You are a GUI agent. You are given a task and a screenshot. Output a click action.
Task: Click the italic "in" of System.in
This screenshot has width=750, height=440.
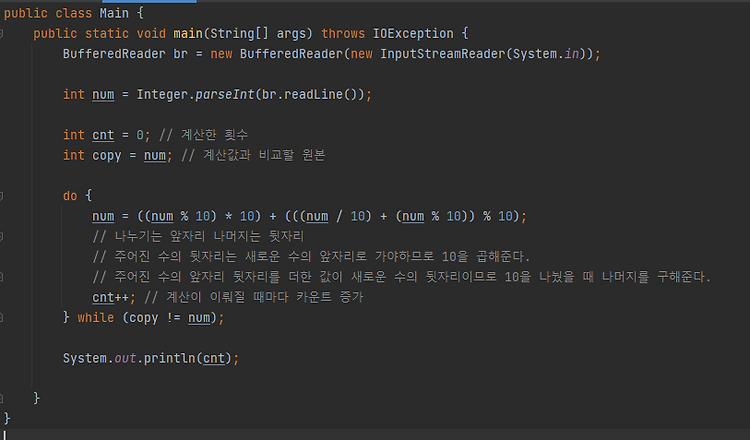(x=572, y=54)
